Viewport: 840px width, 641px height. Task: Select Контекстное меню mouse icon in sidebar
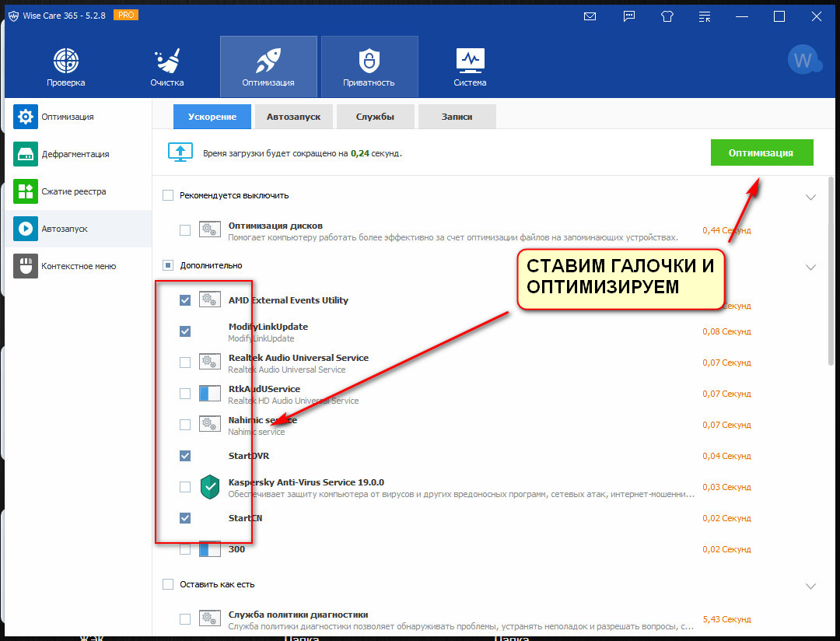click(26, 266)
